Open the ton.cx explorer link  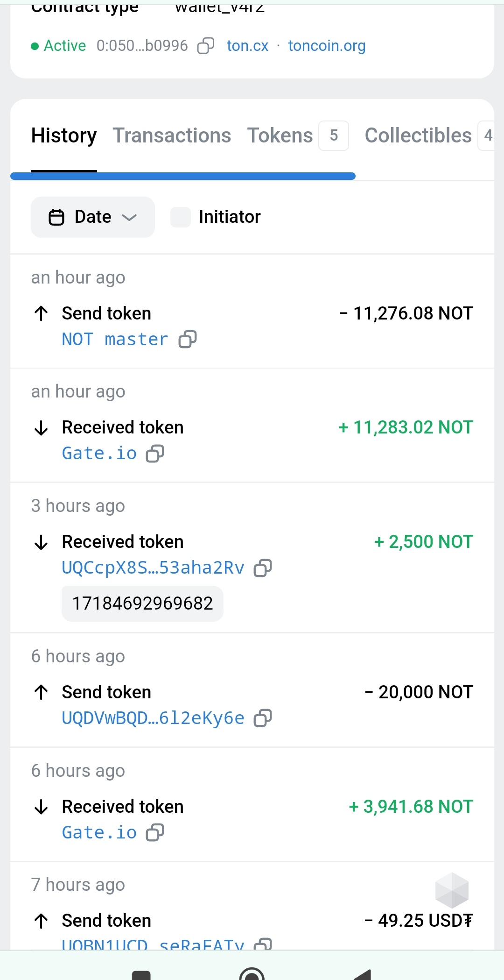tap(247, 46)
